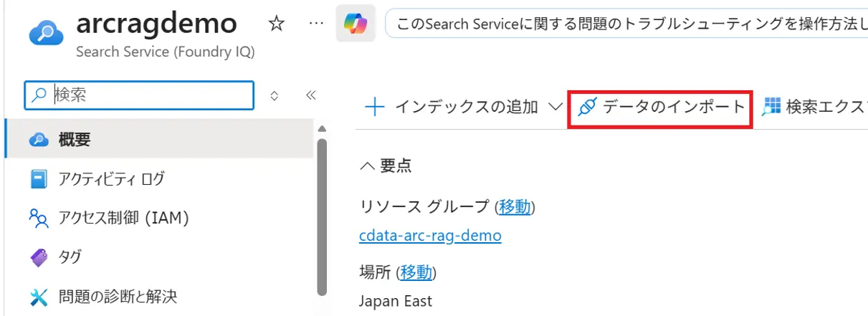868x316 pixels.
Task: Click the arcragdemo title text
Action: [x=156, y=24]
